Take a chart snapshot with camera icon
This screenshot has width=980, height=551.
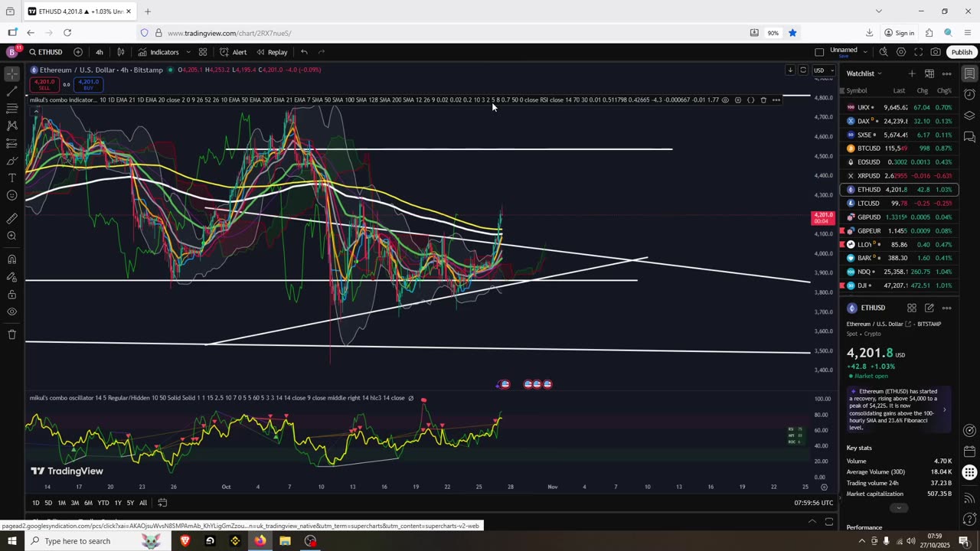click(936, 52)
